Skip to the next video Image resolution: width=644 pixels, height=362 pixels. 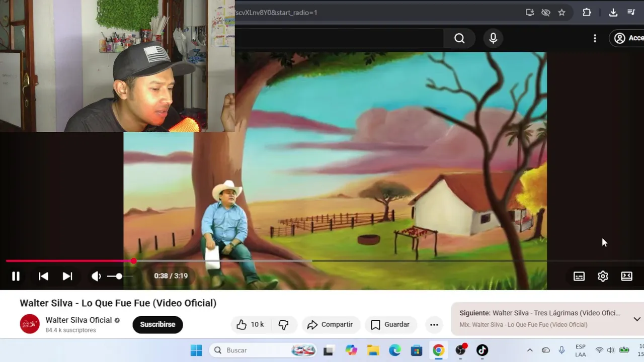(x=67, y=276)
